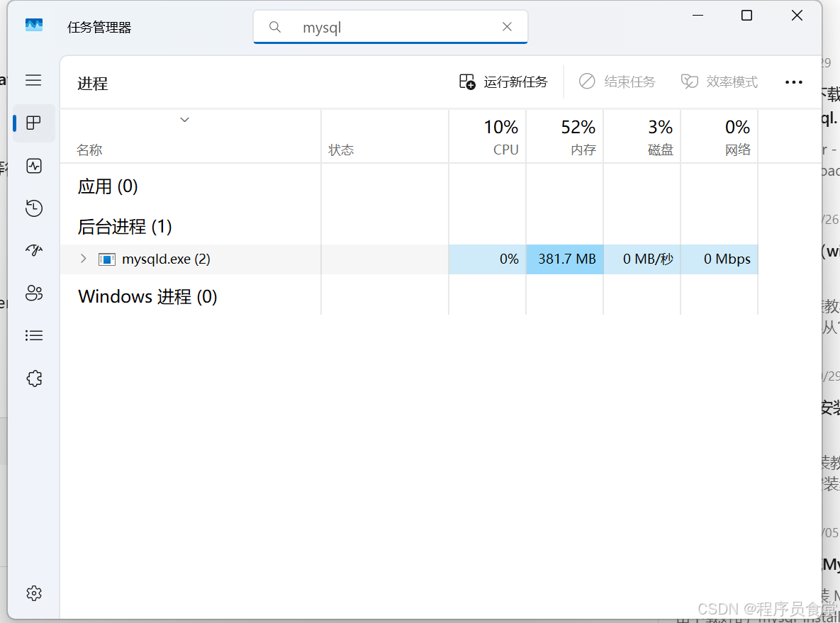Open App history page in sidebar
This screenshot has height=623, width=840.
click(x=34, y=208)
